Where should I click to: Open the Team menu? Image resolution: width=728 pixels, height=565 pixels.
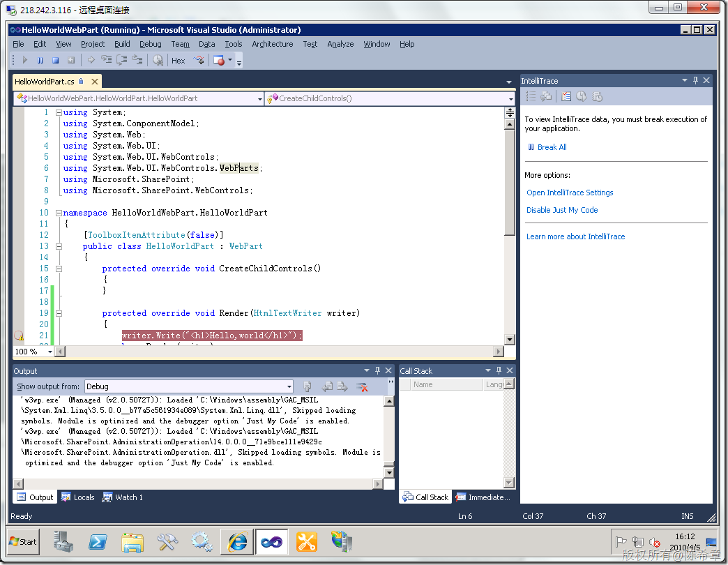(x=180, y=44)
